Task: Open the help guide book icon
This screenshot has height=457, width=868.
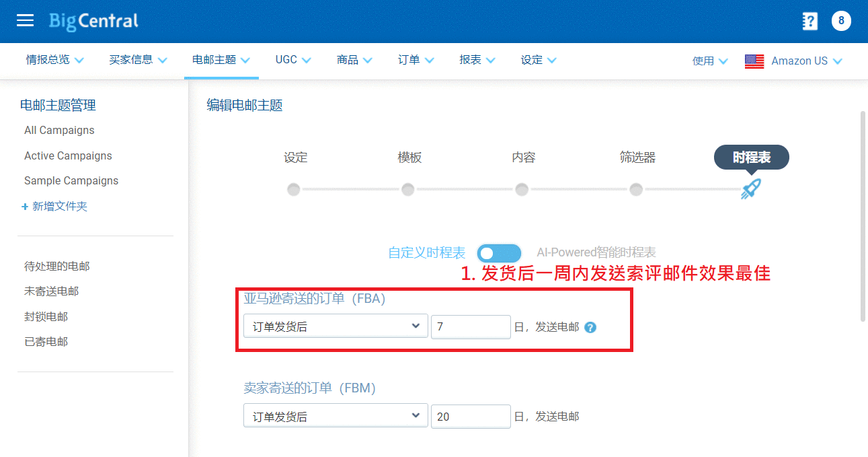Action: point(810,22)
